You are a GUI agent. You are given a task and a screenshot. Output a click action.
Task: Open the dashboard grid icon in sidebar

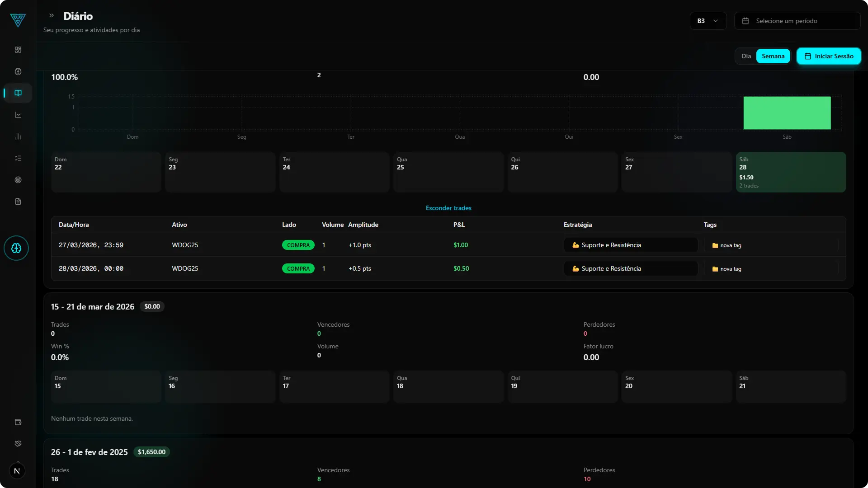(x=18, y=50)
